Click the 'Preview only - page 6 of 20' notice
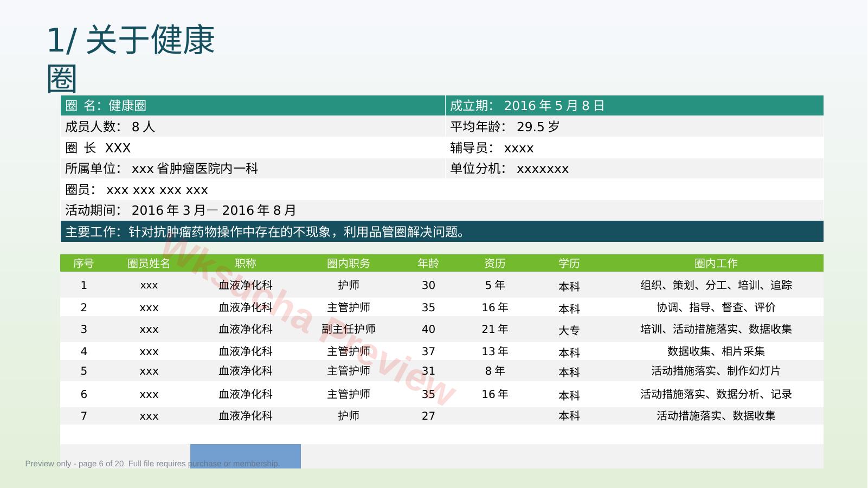The height and width of the screenshot is (488, 868). pos(152,464)
